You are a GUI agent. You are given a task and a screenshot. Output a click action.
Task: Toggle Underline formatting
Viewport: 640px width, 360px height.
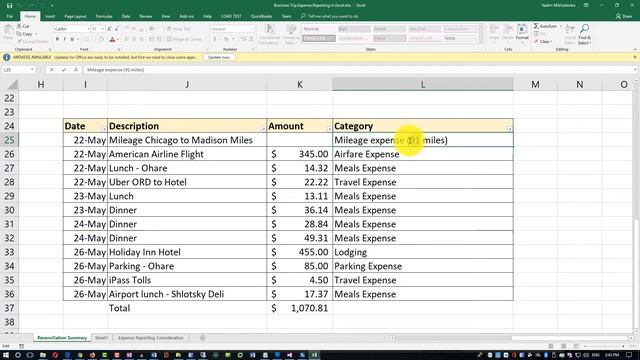(x=72, y=39)
